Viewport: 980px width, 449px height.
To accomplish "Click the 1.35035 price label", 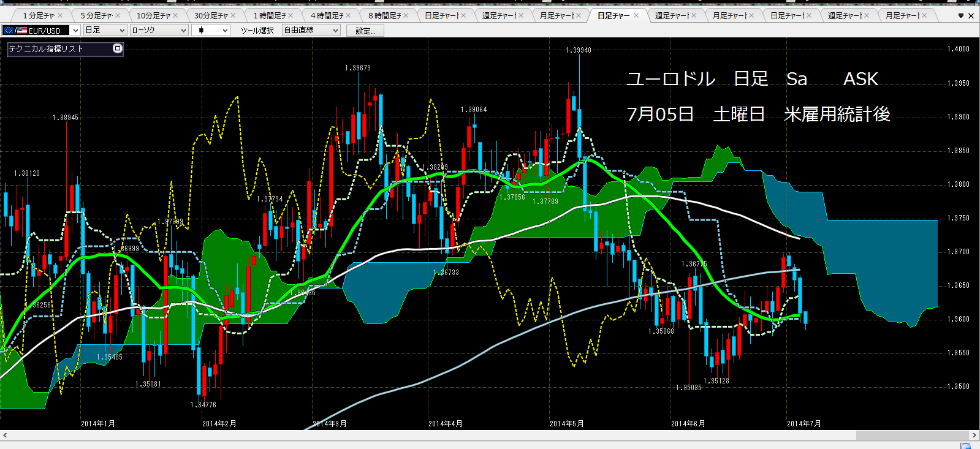I will (689, 388).
